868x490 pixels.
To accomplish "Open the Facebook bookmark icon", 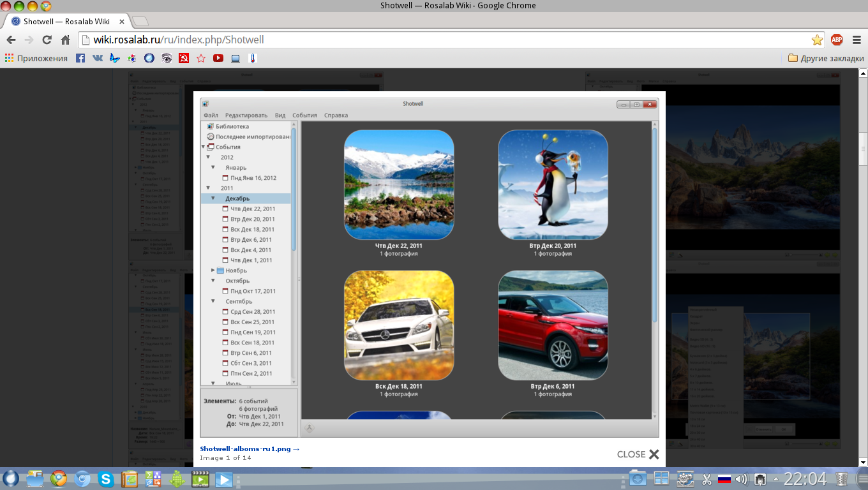I will (x=80, y=58).
